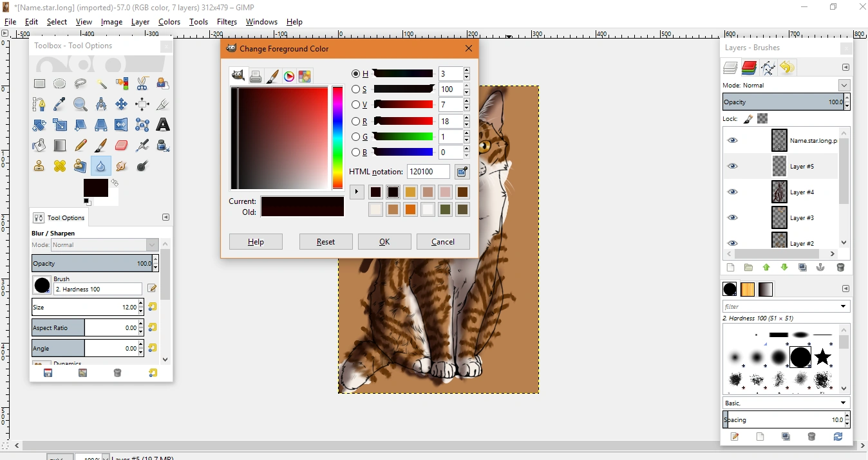Select the Fuzzy Select wand tool
Screen dimensions: 868x460
coord(101,84)
